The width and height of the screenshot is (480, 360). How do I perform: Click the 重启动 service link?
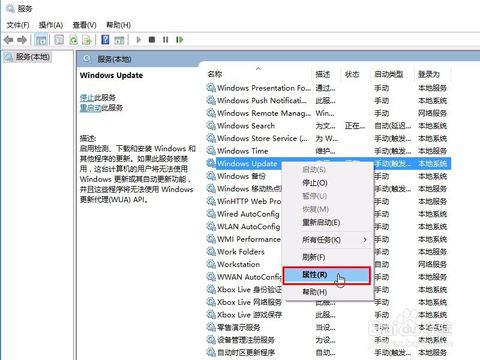coord(91,108)
